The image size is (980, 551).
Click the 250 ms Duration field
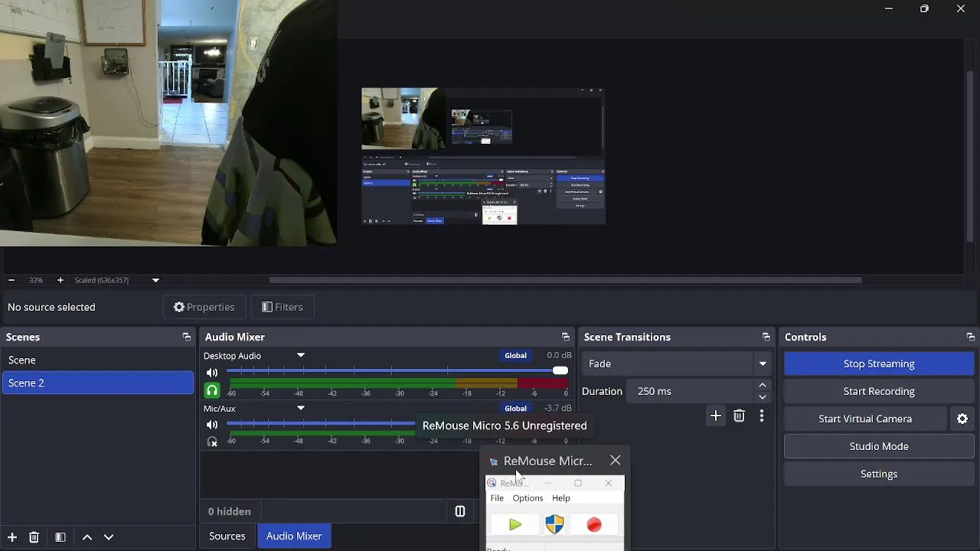click(691, 391)
